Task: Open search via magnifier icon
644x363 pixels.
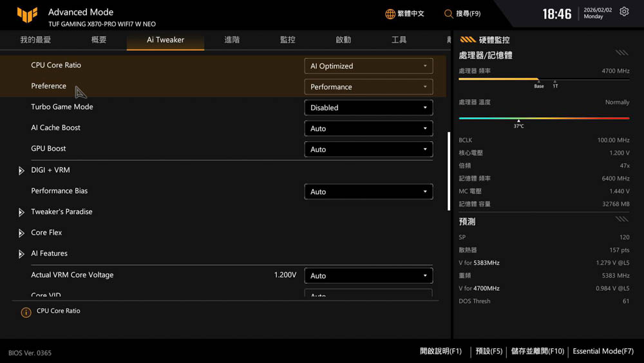Action: tap(448, 14)
